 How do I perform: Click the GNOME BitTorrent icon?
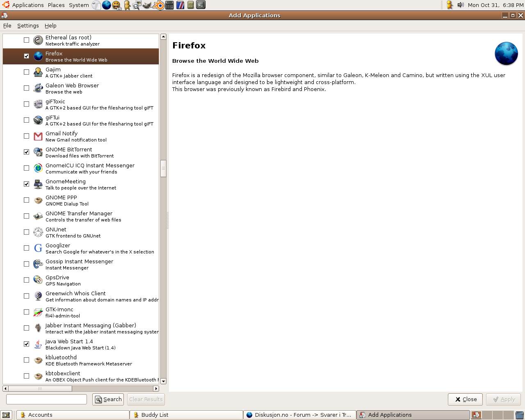point(38,152)
